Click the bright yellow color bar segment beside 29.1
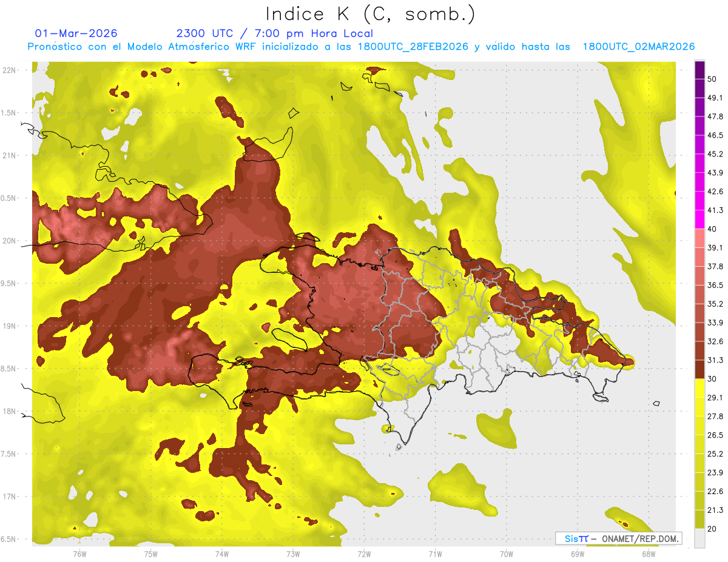Image resolution: width=728 pixels, height=562 pixels. [x=700, y=388]
